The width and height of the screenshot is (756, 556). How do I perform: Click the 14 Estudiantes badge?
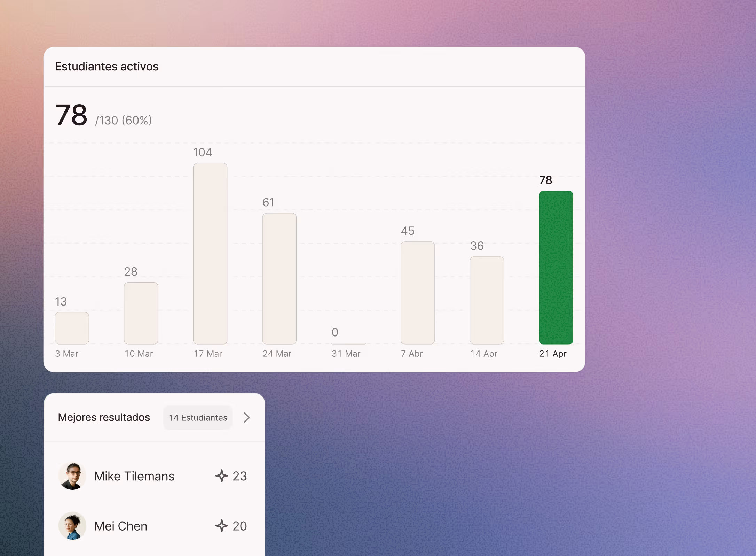[x=198, y=417]
